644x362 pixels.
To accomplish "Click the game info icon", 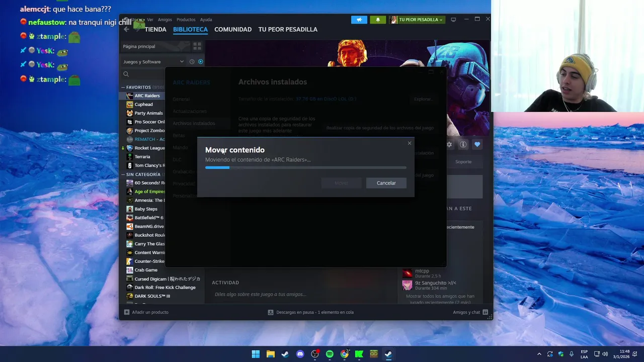I will coord(463,145).
